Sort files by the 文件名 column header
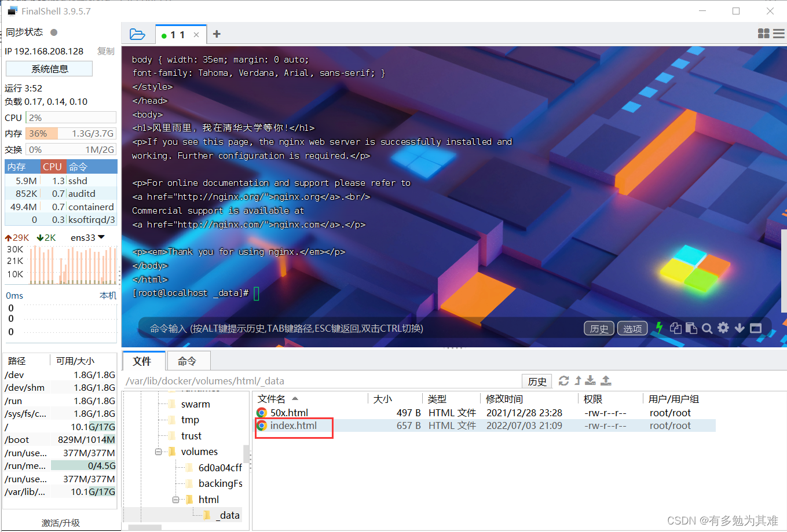The image size is (787, 532). pyautogui.click(x=272, y=399)
